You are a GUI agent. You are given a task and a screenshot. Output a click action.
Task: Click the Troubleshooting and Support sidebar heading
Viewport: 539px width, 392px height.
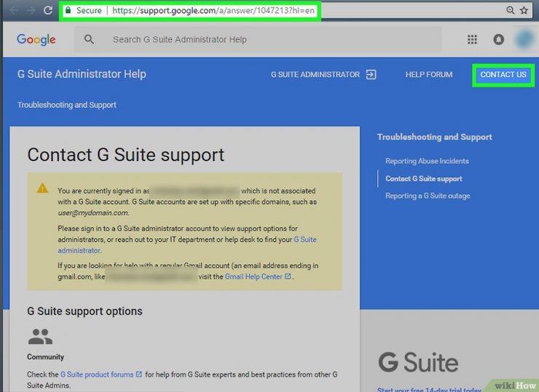click(435, 137)
